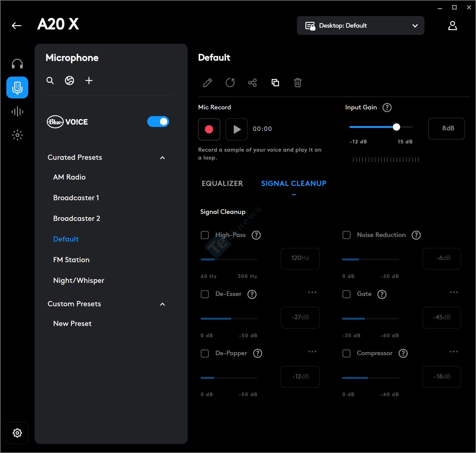Switch to the EQUALIZER tab
Image resolution: width=476 pixels, height=453 pixels.
pos(222,184)
